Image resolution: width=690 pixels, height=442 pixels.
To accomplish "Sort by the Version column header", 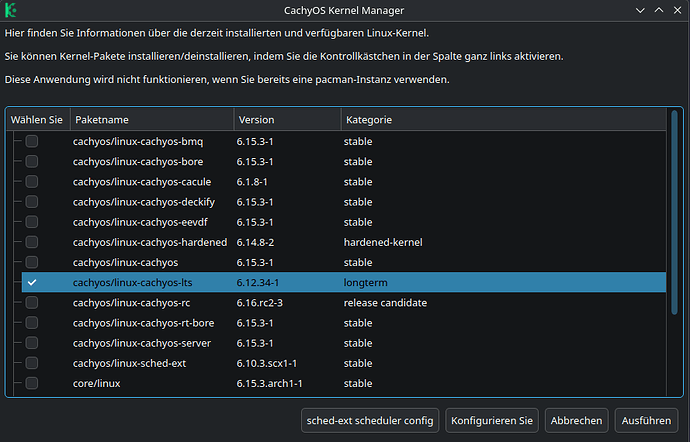I will (x=287, y=120).
